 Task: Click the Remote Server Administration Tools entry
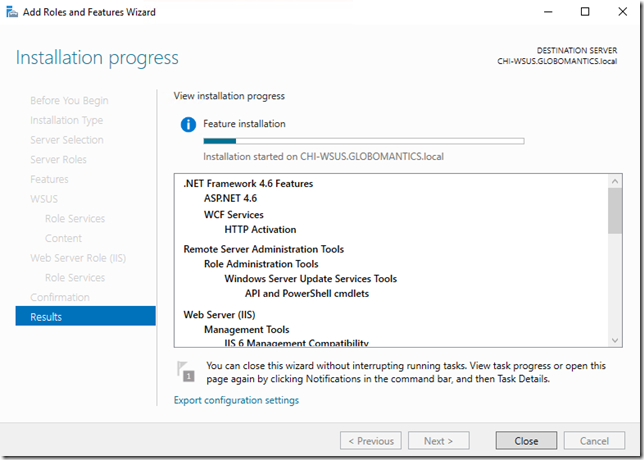tap(264, 249)
